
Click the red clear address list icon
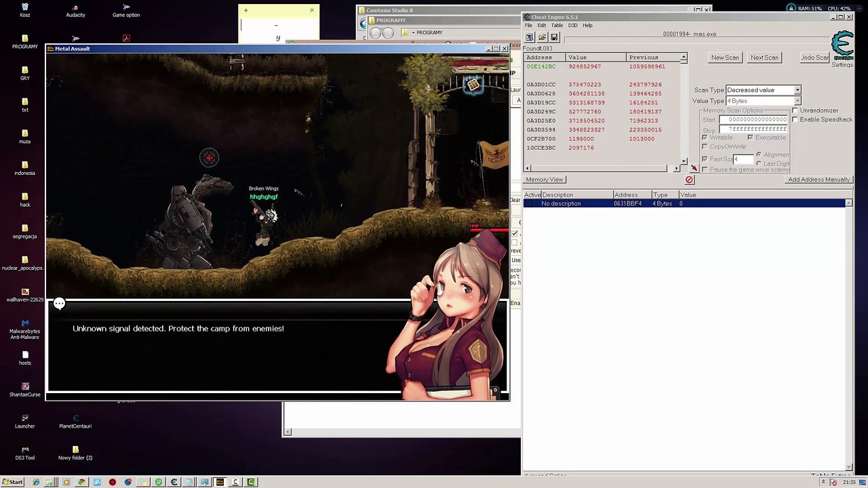(689, 180)
